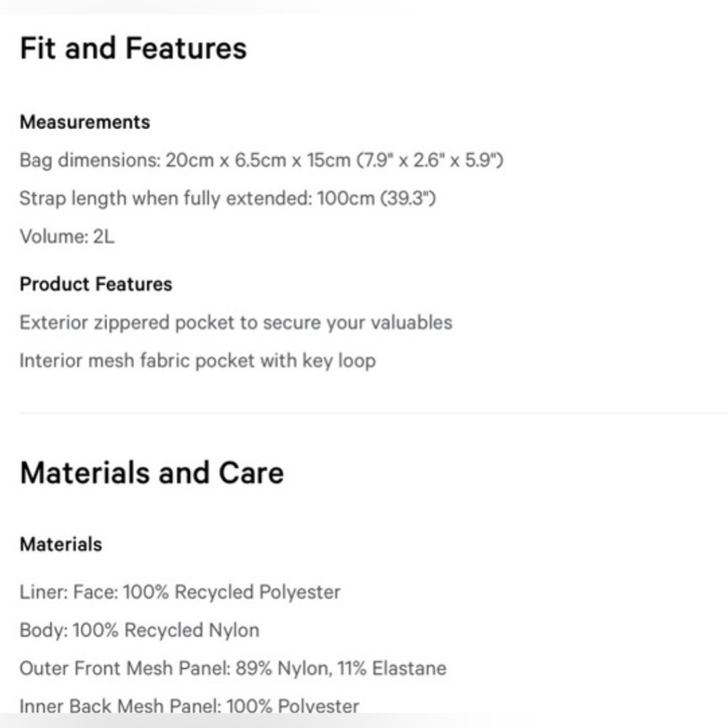Image resolution: width=728 pixels, height=728 pixels.
Task: Select the Exterior zippered pocket feature line
Action: point(236,323)
